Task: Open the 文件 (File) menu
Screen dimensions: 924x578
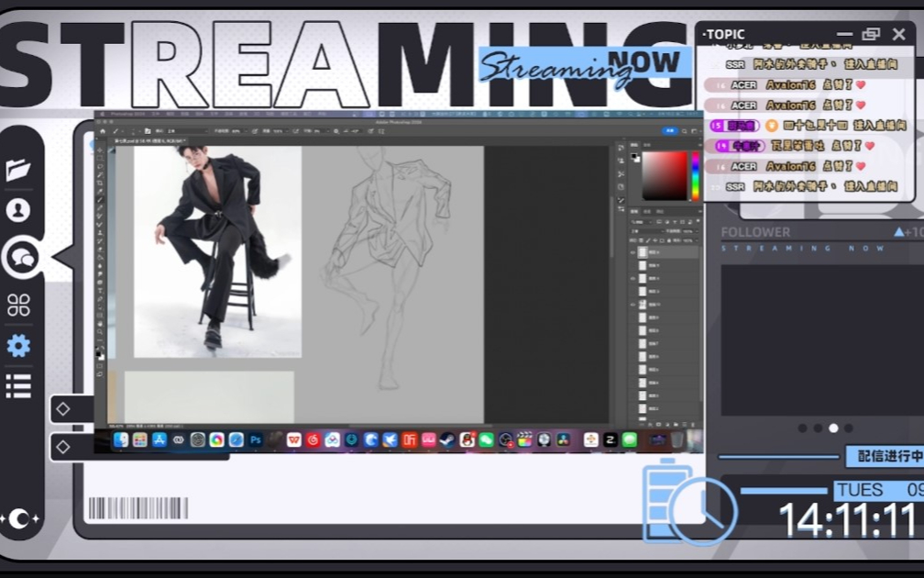Action: click(156, 114)
